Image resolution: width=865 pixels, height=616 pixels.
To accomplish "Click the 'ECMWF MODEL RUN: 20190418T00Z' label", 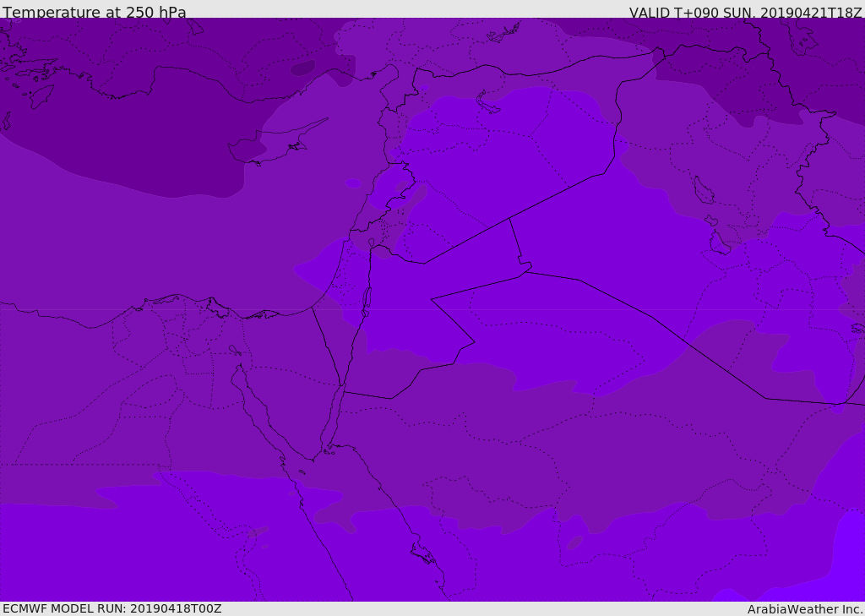I will pos(112,608).
